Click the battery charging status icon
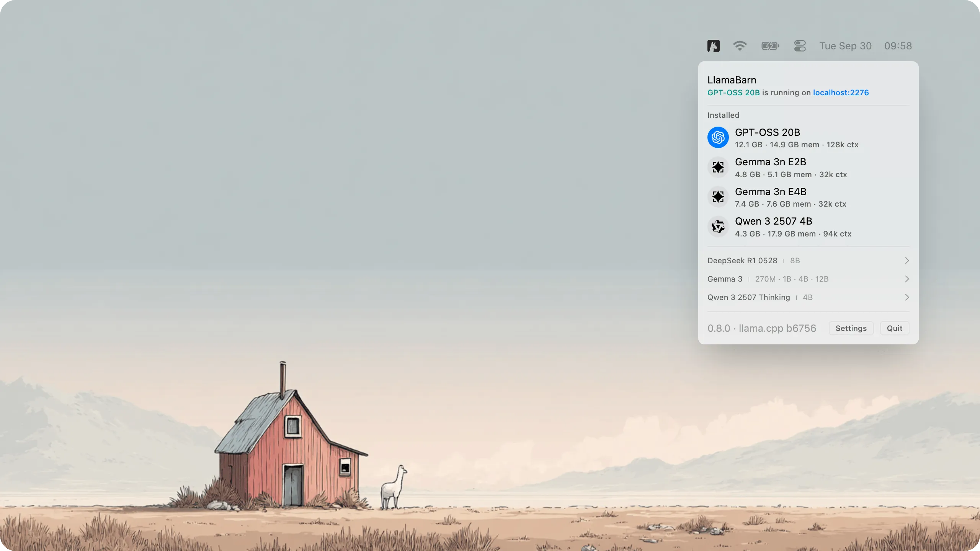Screen dimensions: 980x551 tap(770, 46)
